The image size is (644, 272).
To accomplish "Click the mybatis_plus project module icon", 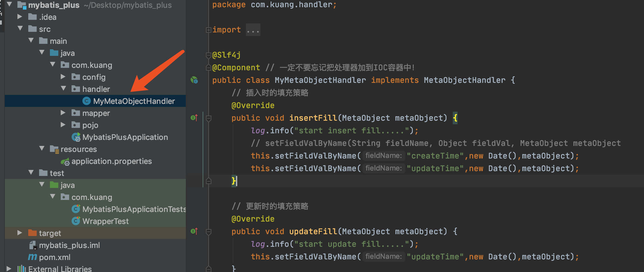I will (x=22, y=5).
